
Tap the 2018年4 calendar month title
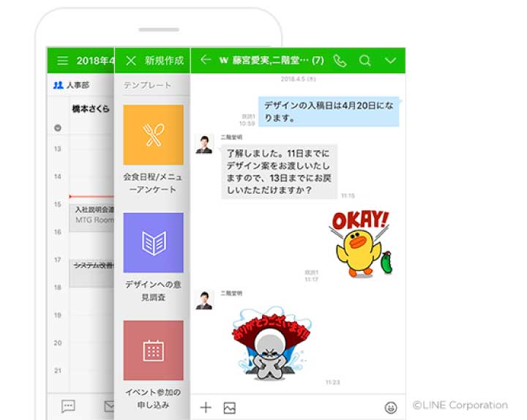pyautogui.click(x=95, y=61)
